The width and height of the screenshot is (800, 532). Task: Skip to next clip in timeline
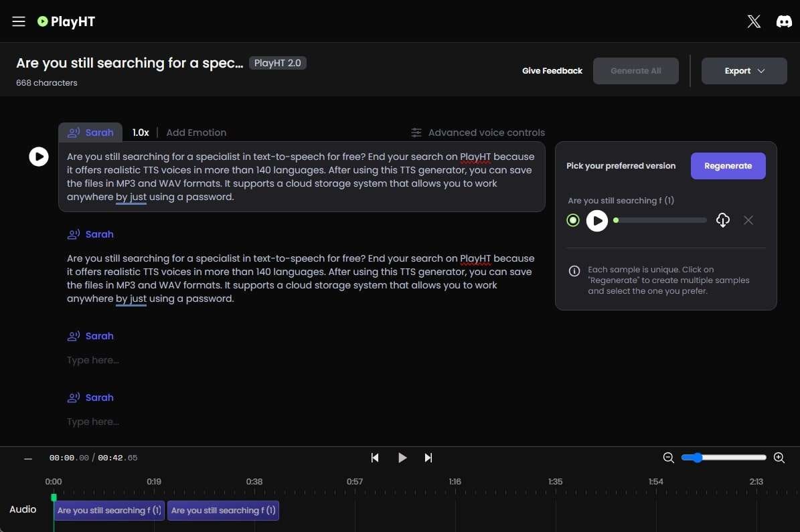pyautogui.click(x=428, y=458)
